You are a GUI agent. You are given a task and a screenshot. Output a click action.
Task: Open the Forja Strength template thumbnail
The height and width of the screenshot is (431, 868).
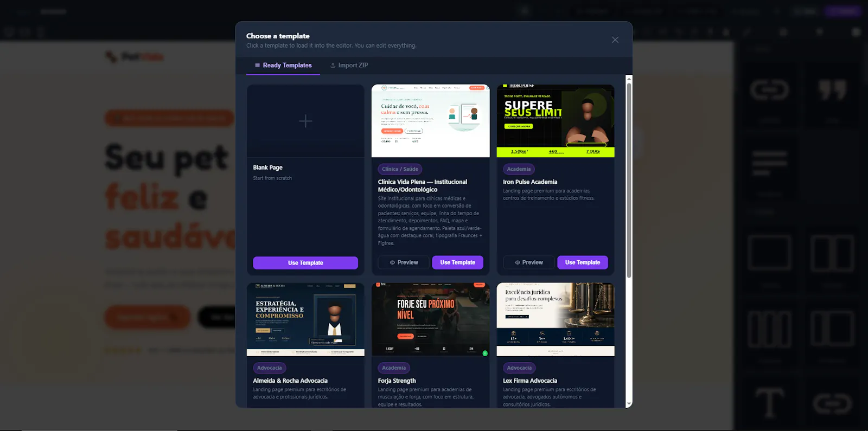click(x=431, y=319)
